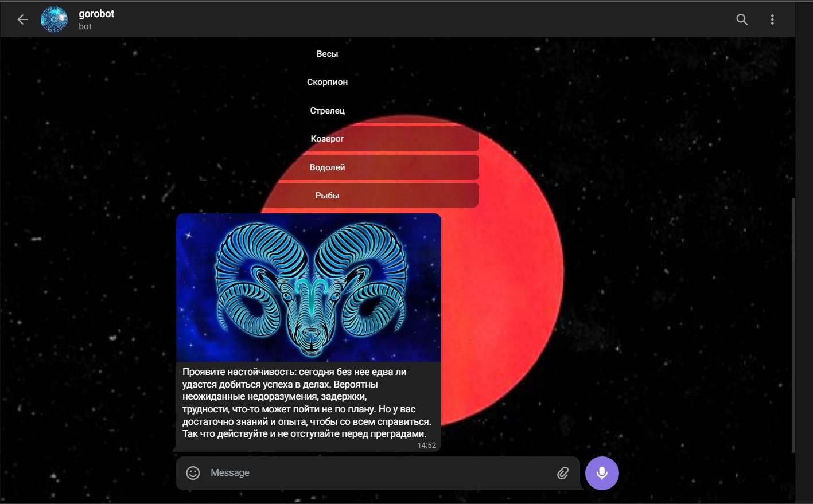Image resolution: width=813 pixels, height=504 pixels.
Task: Open the Aries ram image in message
Action: point(309,287)
